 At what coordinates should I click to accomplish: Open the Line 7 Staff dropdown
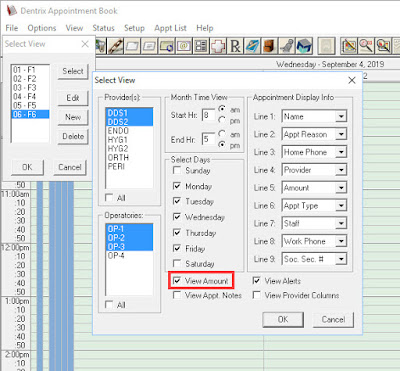(x=341, y=223)
